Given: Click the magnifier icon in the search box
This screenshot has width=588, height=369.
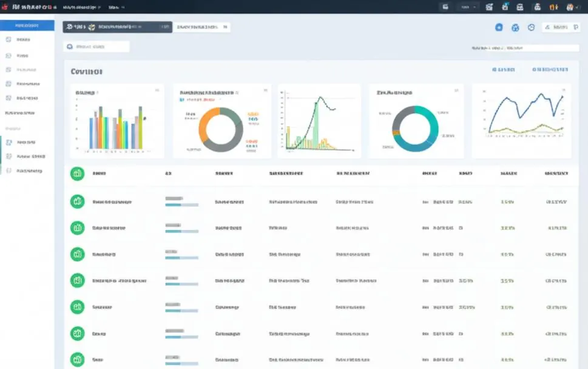Looking at the screenshot, I should point(70,47).
